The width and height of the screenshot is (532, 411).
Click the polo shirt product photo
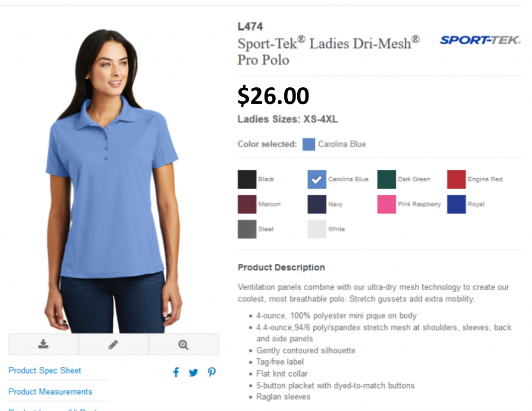pyautogui.click(x=113, y=180)
